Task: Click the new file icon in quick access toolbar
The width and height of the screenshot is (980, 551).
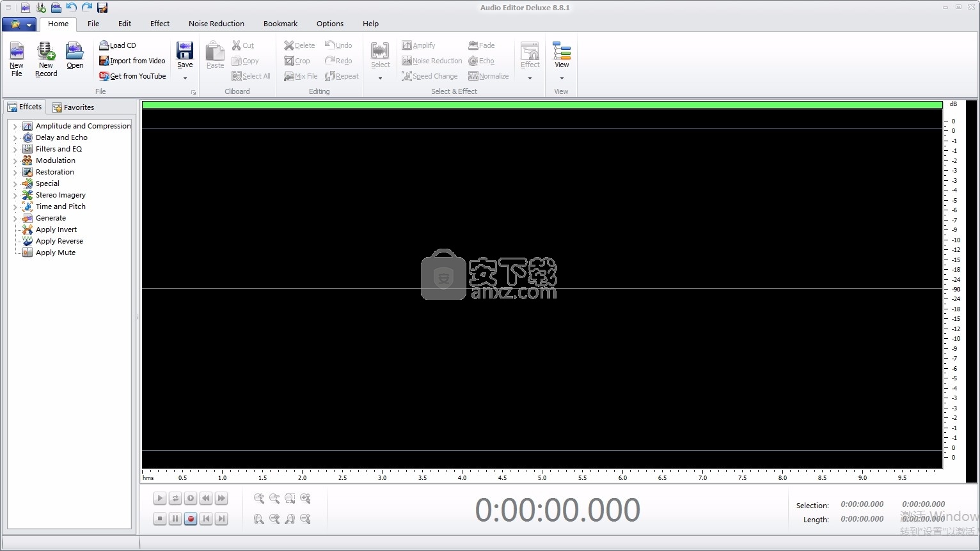Action: (26, 8)
